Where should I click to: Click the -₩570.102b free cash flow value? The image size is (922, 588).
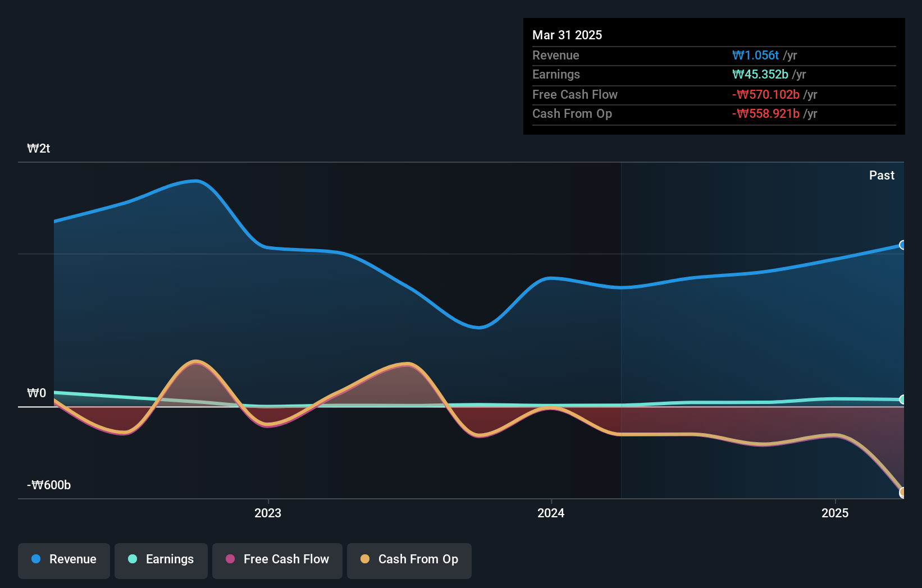pyautogui.click(x=766, y=94)
